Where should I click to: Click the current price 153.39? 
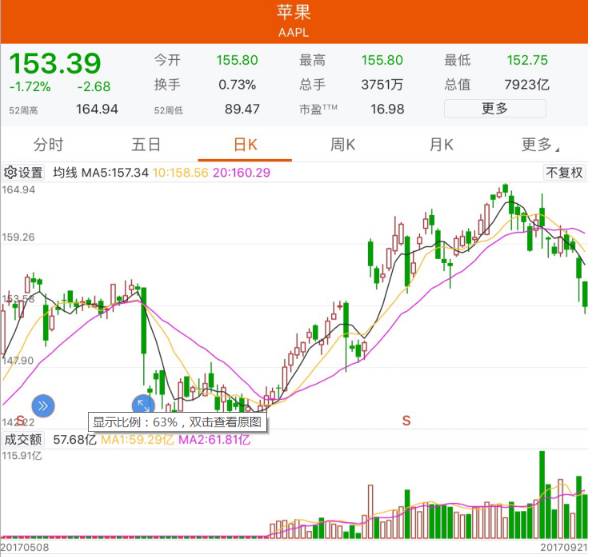(55, 63)
